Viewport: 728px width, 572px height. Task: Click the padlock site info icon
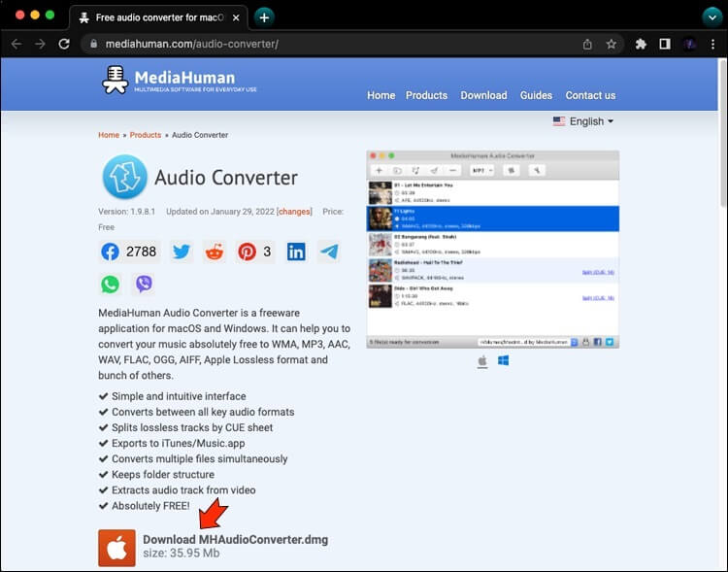[94, 44]
